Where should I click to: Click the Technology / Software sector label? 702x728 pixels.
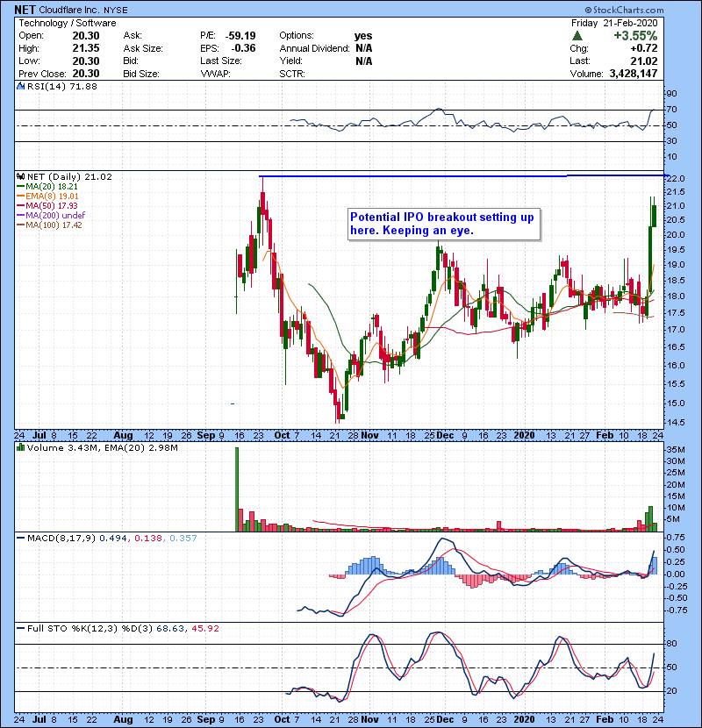pyautogui.click(x=68, y=23)
